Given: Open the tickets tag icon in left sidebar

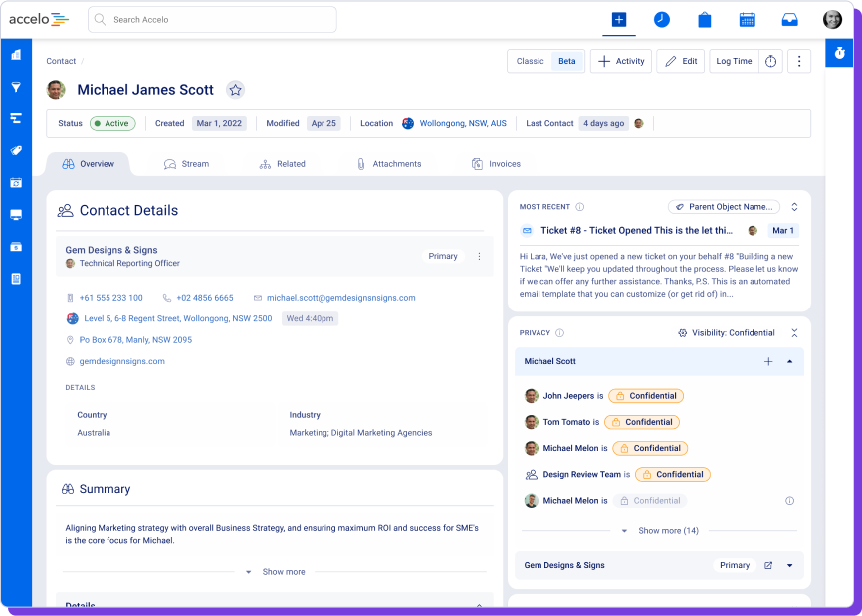Looking at the screenshot, I should click(16, 150).
